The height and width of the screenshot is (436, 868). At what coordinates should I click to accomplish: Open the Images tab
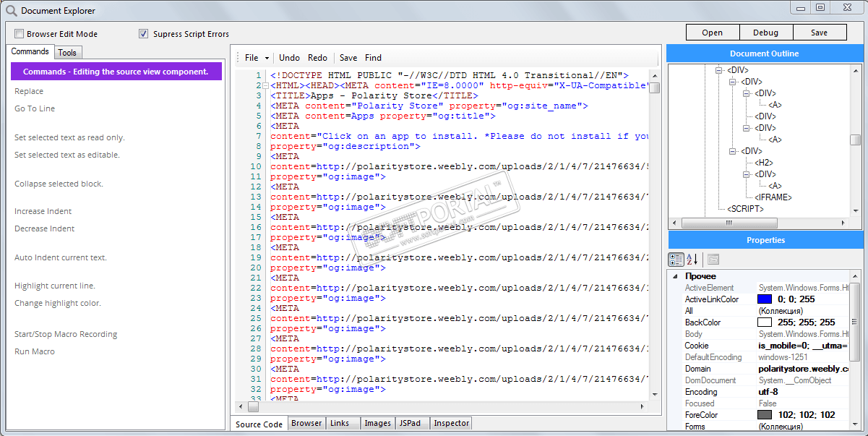click(377, 423)
